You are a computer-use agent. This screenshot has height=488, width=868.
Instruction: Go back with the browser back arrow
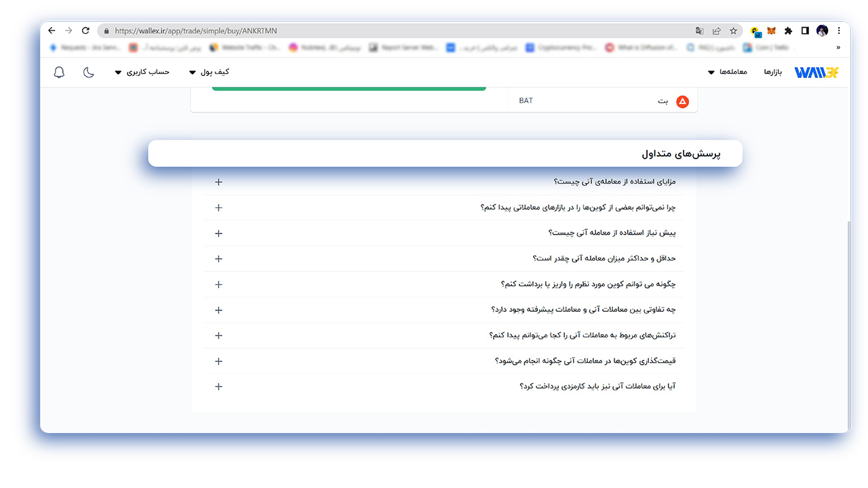click(52, 30)
